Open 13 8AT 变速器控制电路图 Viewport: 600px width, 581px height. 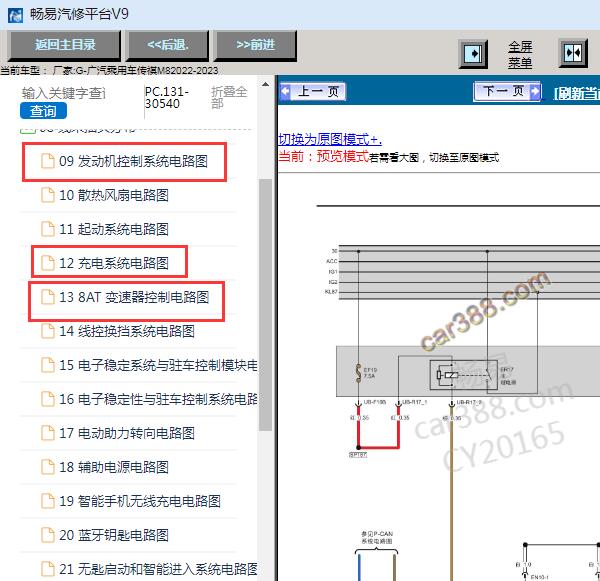(134, 297)
